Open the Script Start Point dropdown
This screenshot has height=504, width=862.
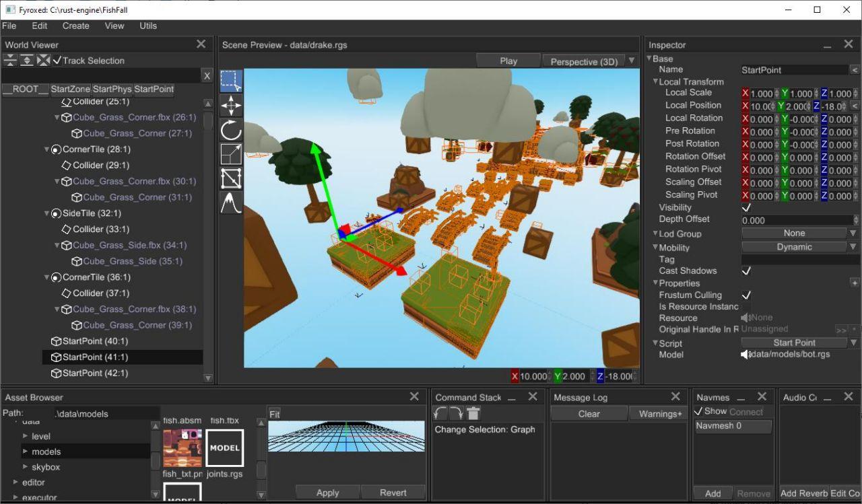(853, 343)
